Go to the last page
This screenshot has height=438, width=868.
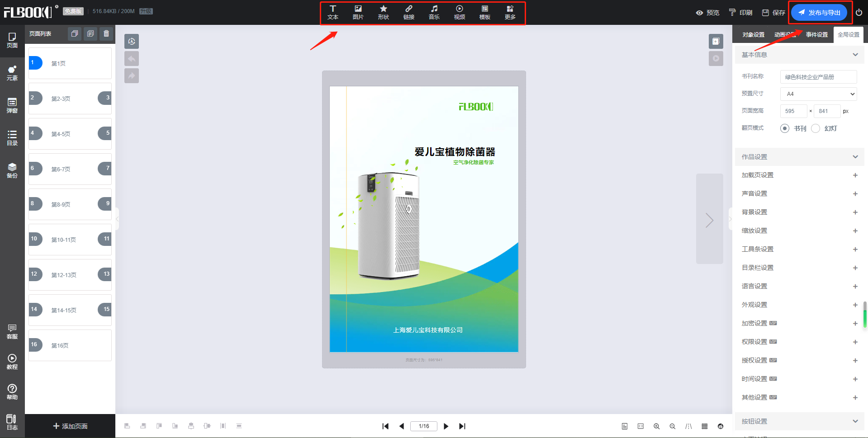462,426
